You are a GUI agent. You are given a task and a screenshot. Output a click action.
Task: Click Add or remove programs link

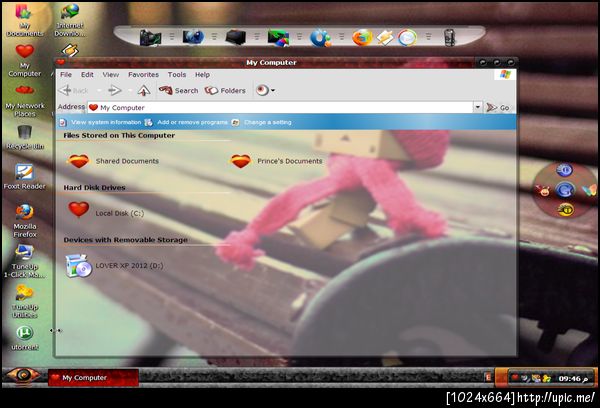pyautogui.click(x=187, y=122)
